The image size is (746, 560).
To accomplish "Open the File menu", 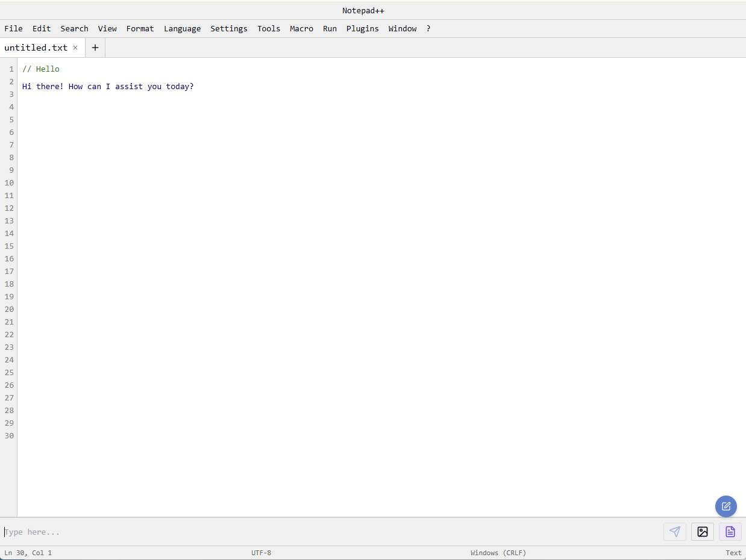I will (13, 28).
